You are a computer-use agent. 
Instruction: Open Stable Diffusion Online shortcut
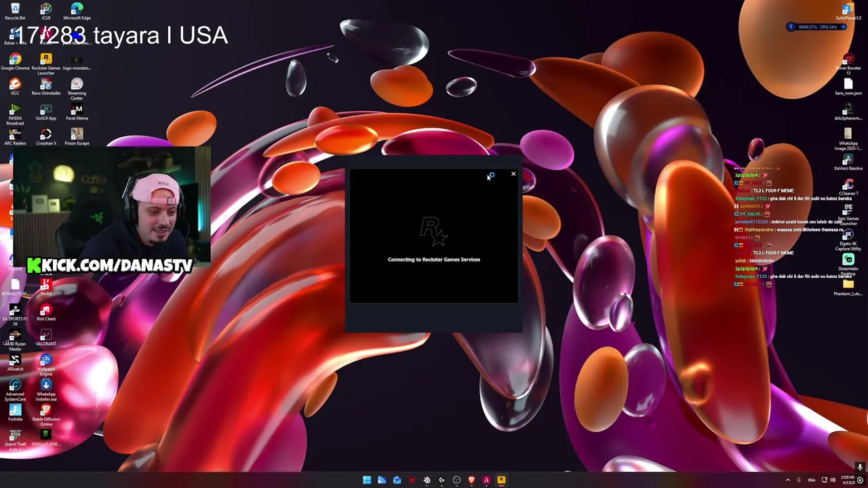pos(46,415)
